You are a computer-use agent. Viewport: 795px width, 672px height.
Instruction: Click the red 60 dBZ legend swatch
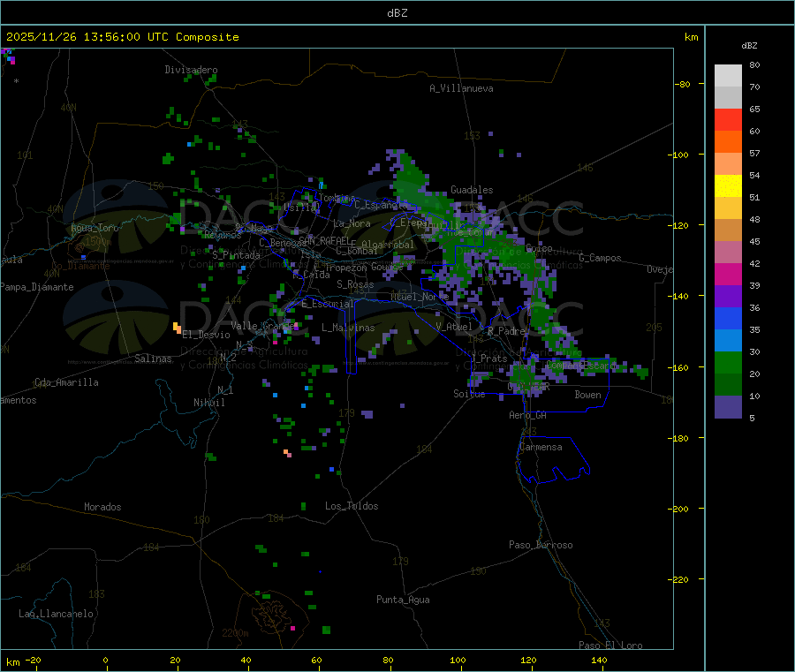pyautogui.click(x=728, y=119)
